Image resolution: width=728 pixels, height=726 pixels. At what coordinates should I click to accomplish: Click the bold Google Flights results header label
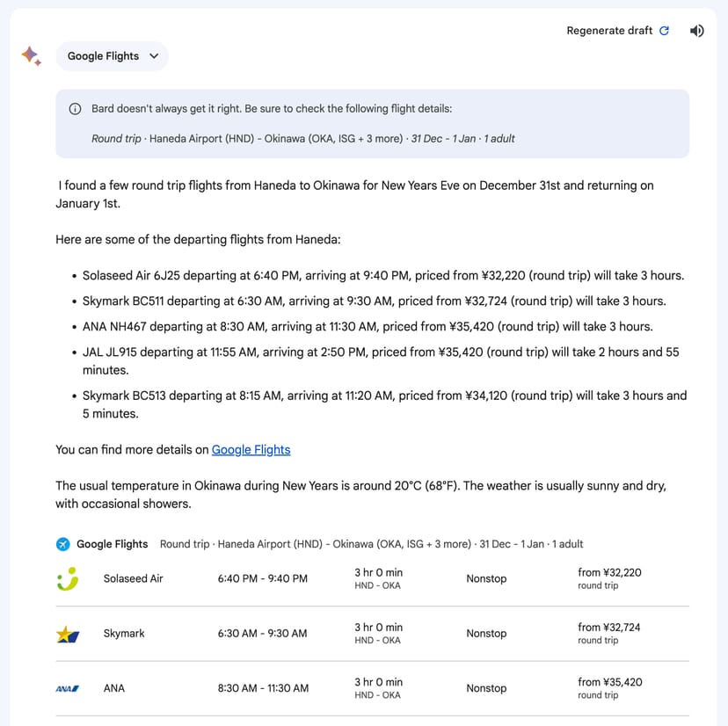(x=112, y=544)
